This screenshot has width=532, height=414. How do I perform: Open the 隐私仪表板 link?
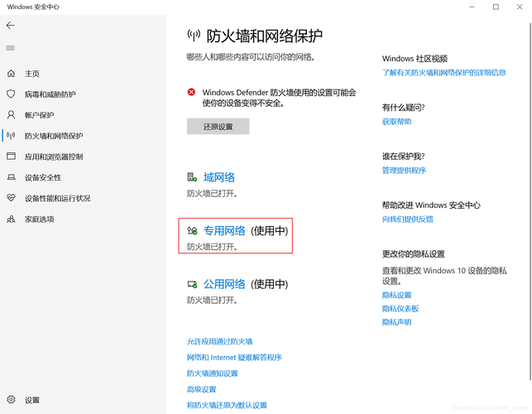coord(400,308)
